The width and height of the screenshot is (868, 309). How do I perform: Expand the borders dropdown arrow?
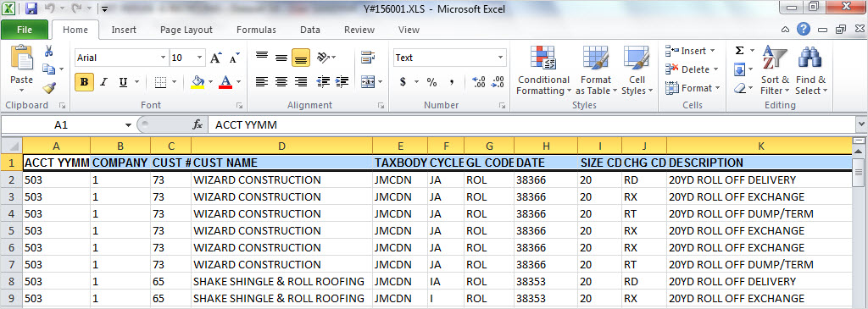pos(174,82)
